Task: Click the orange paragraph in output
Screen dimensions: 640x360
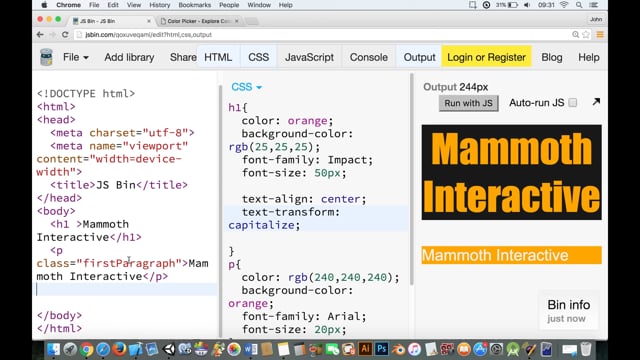Action: [511, 256]
